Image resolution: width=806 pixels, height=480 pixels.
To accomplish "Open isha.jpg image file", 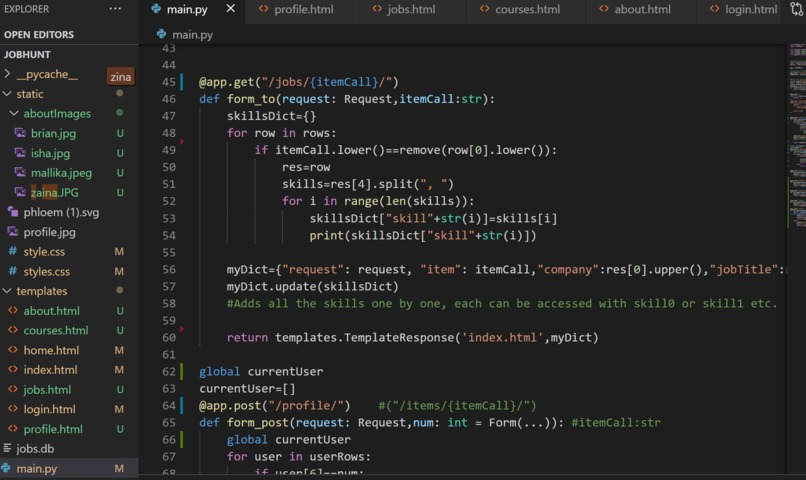I will pos(50,153).
